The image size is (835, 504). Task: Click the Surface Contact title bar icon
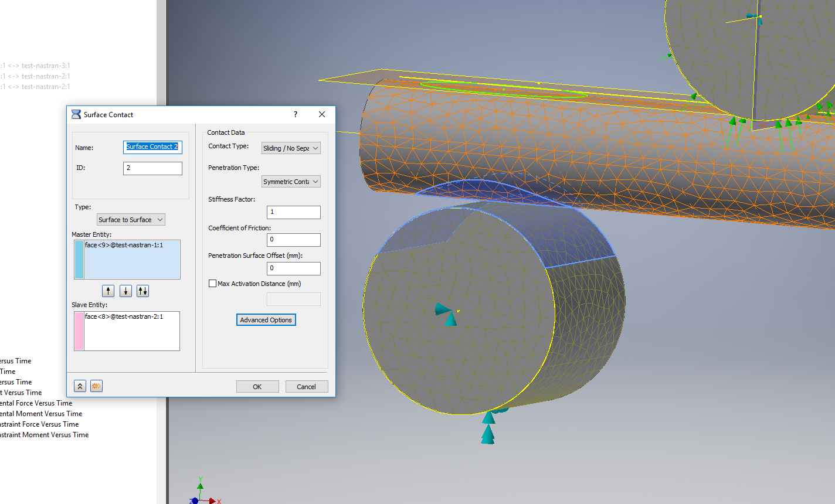point(76,114)
